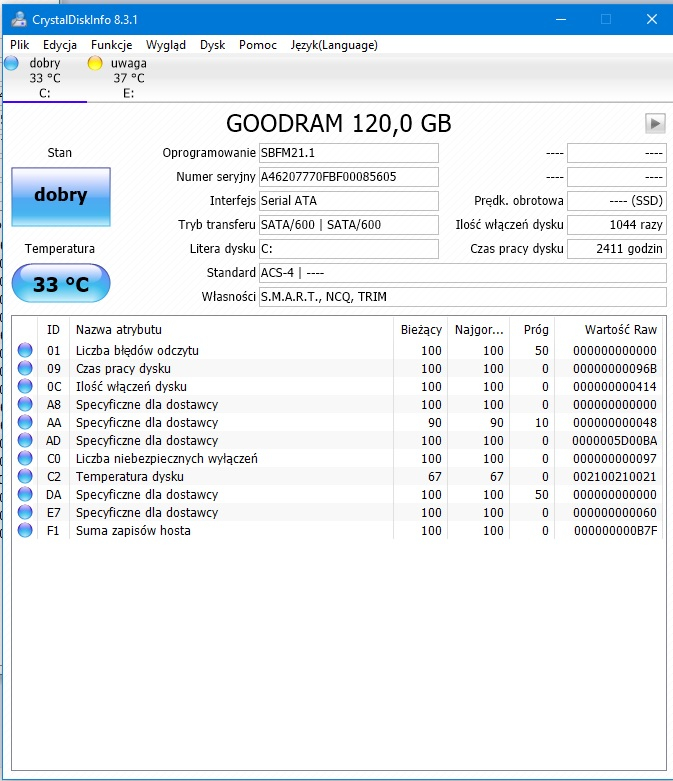Open the Edycja menu
Screen dimensions: 673x781
click(60, 45)
